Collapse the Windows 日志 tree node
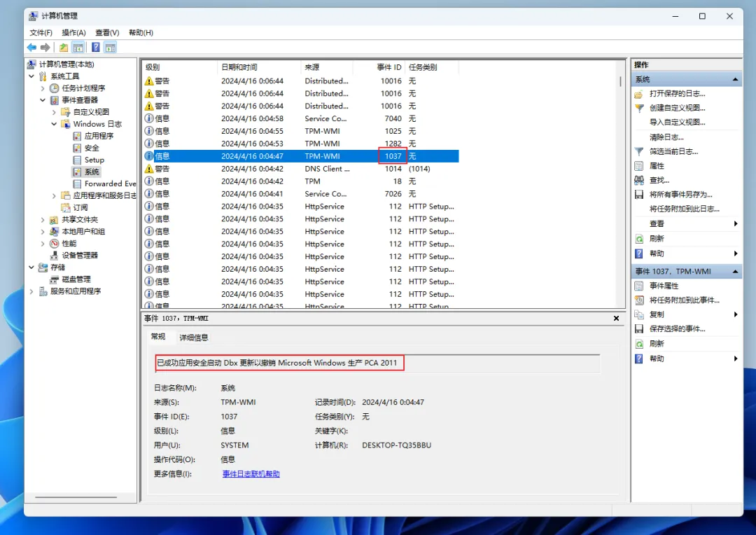 coord(54,124)
